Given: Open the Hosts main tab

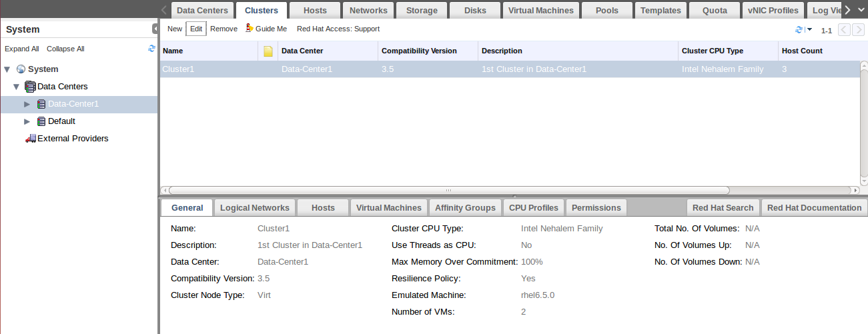Looking at the screenshot, I should click(315, 10).
